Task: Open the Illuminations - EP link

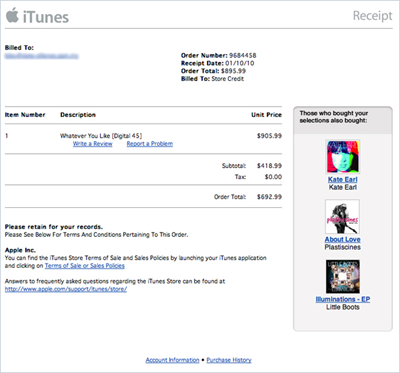Action: pyautogui.click(x=343, y=299)
